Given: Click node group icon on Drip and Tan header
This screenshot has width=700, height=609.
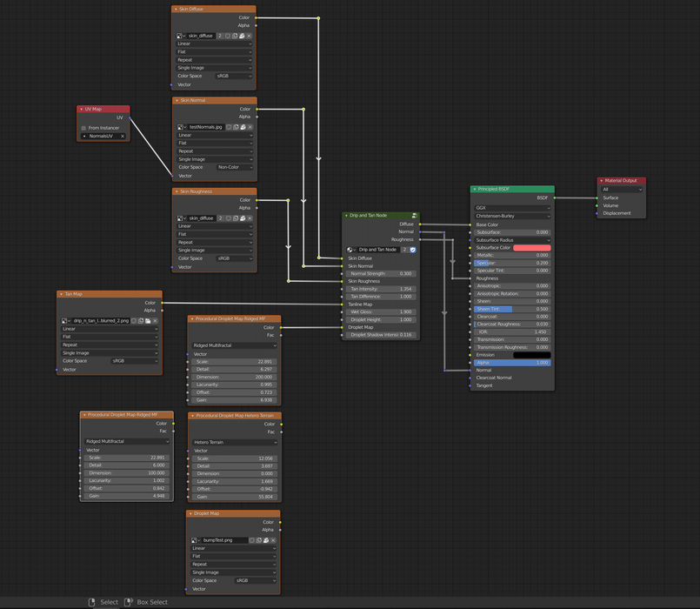Looking at the screenshot, I should (x=414, y=215).
